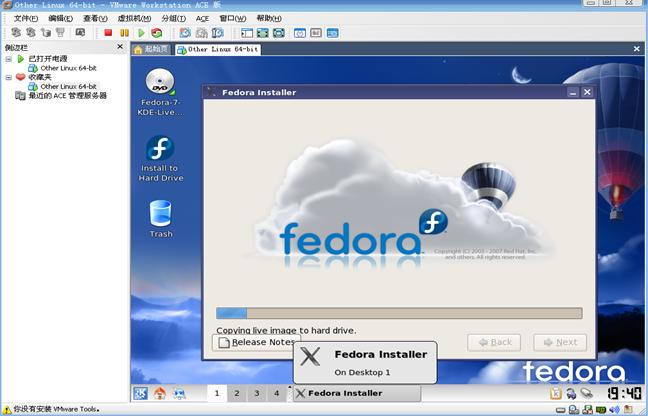Click the first gray toolbar icon
This screenshot has width=648, height=416.
(16, 32)
